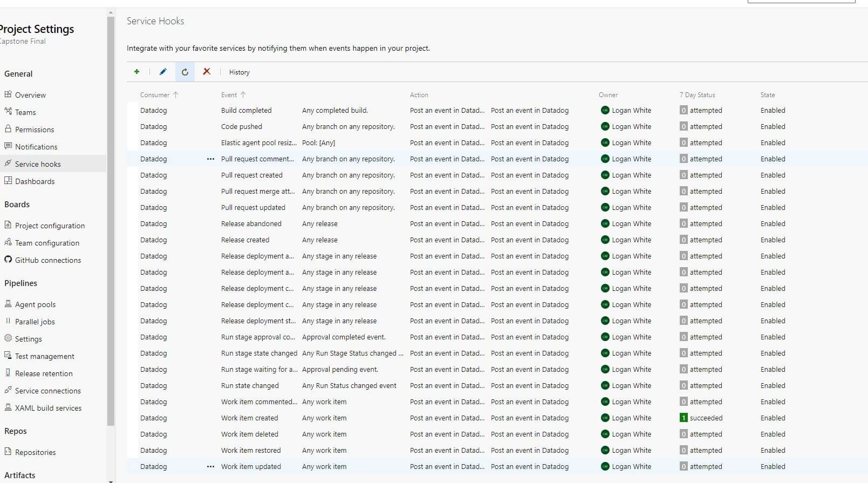Open History in the service hooks toolbar

click(240, 72)
